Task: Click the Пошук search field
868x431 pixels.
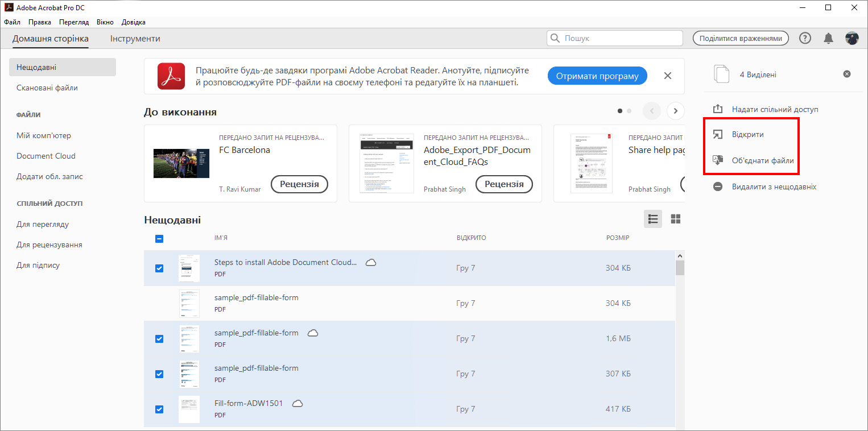Action: click(x=615, y=38)
